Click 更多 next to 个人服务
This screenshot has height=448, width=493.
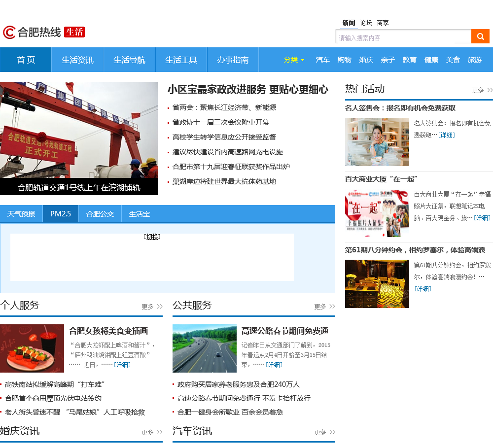152,307
